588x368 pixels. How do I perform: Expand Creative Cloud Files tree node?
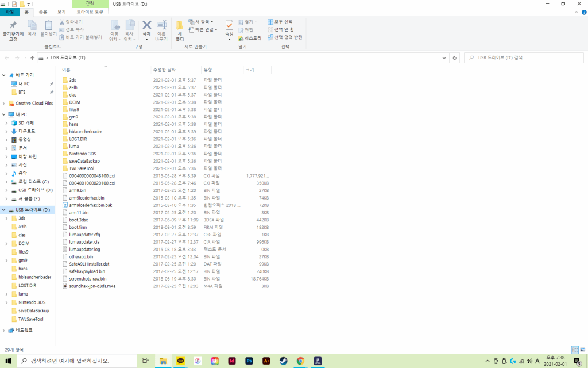4,103
